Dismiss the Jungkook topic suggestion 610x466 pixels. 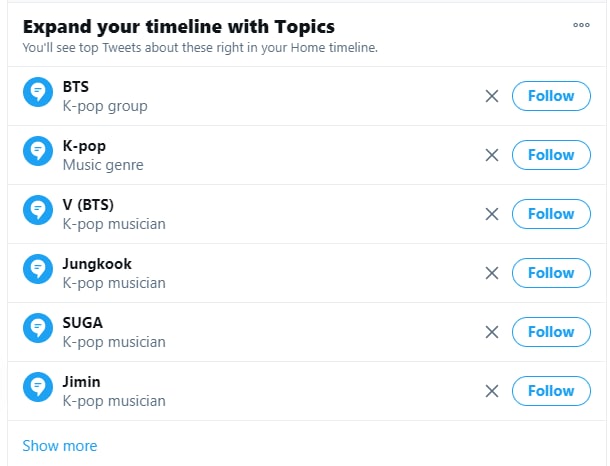coord(492,273)
